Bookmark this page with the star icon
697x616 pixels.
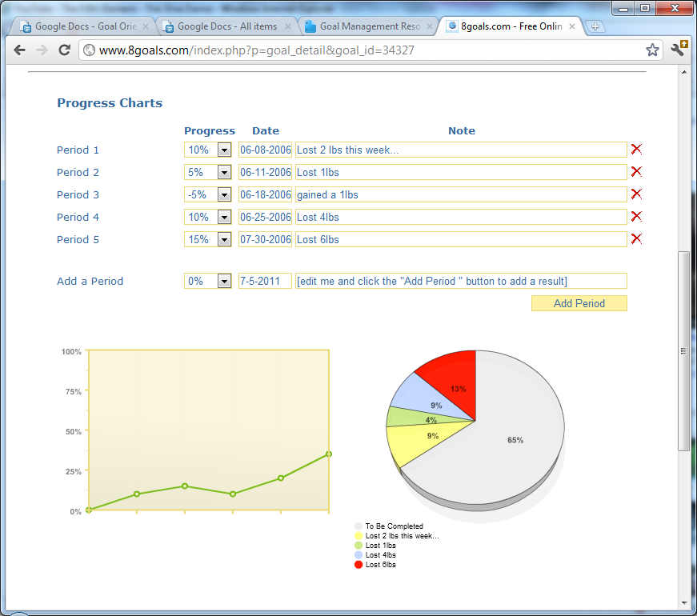click(652, 50)
